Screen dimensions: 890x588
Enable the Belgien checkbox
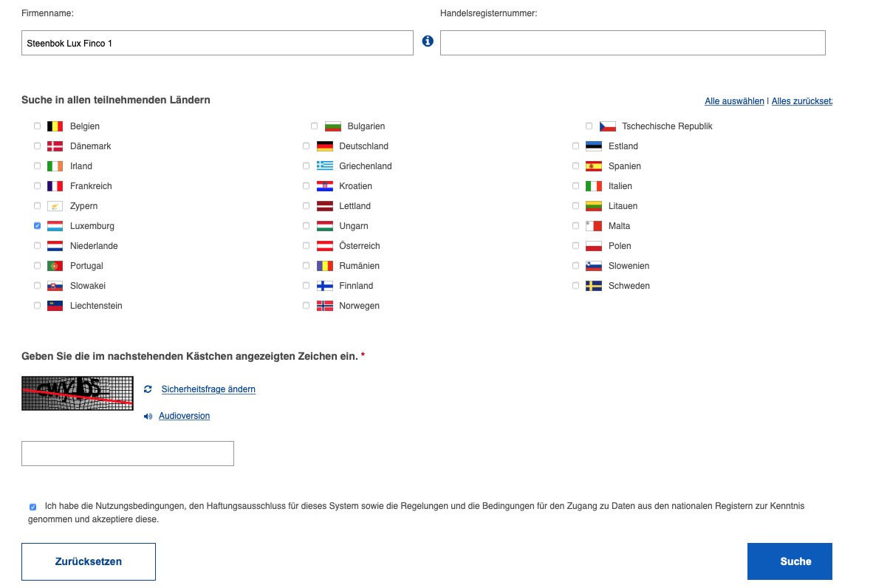[x=37, y=126]
